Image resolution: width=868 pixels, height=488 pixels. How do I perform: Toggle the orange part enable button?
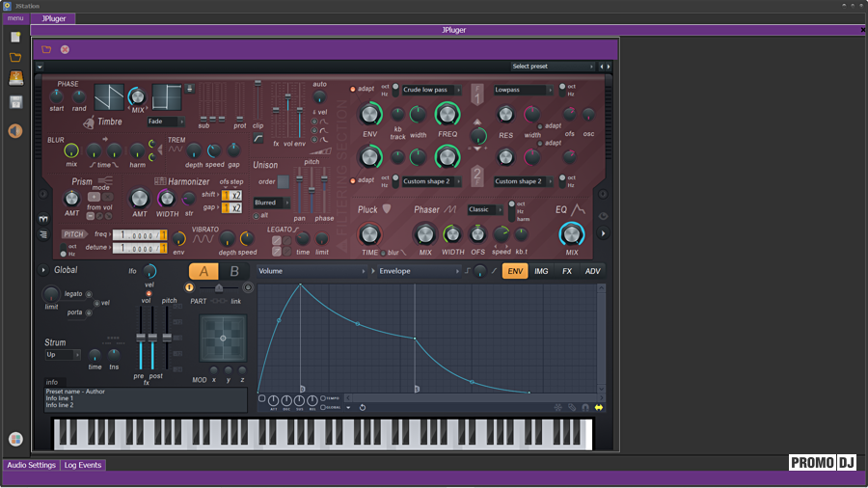point(189,287)
